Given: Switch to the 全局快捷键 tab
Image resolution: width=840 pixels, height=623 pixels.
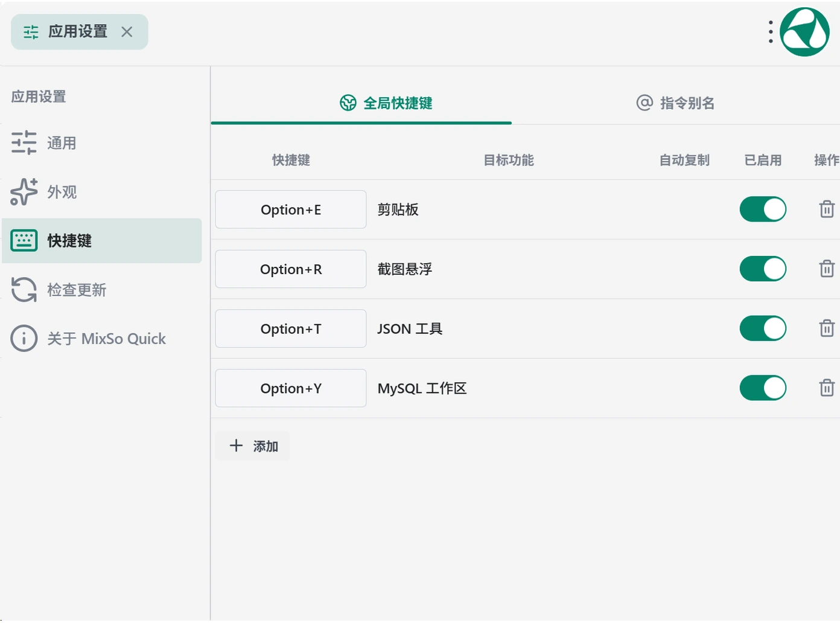Looking at the screenshot, I should point(361,103).
